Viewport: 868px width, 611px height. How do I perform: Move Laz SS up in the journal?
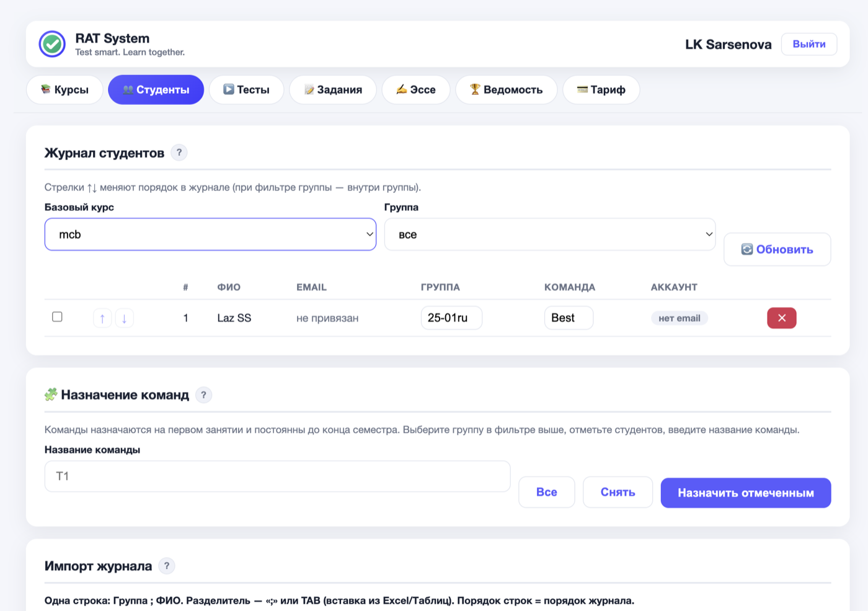(x=102, y=318)
